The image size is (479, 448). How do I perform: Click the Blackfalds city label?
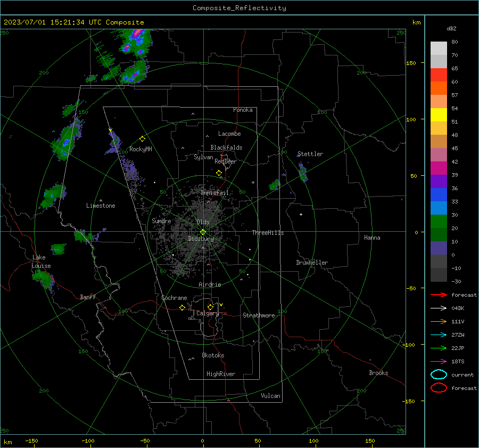226,148
